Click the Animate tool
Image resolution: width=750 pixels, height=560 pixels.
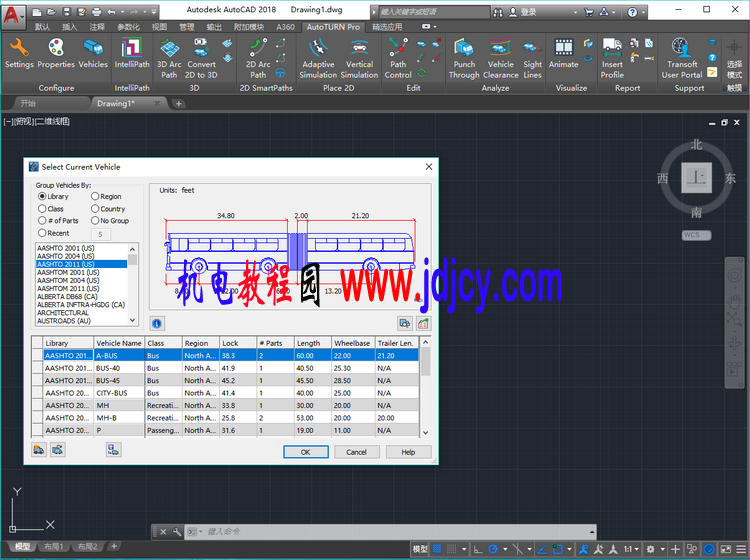coord(563,54)
